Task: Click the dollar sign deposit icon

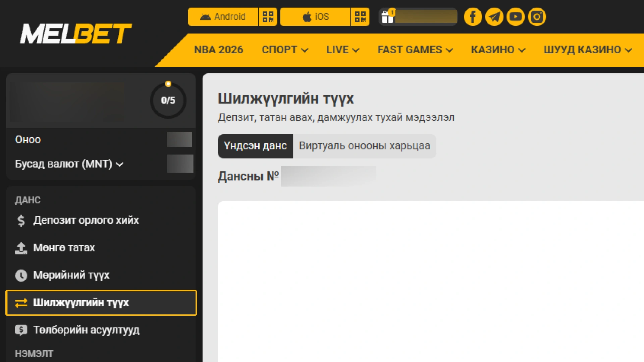Action: point(21,220)
